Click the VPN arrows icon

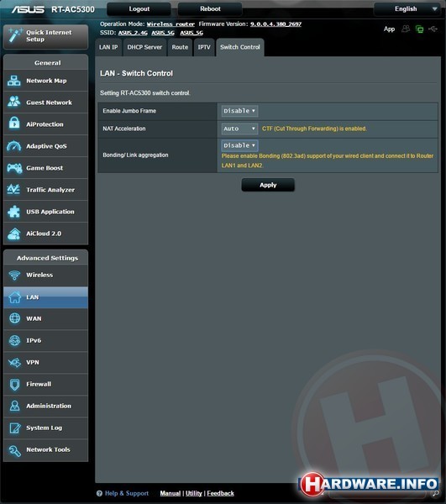point(15,362)
